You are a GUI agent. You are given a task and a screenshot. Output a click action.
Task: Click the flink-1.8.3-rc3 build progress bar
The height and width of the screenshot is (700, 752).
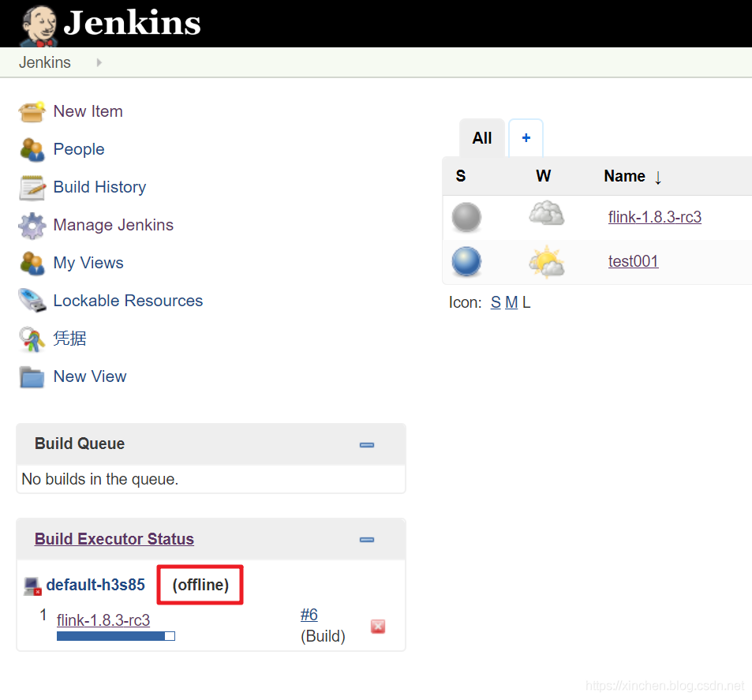tap(115, 636)
